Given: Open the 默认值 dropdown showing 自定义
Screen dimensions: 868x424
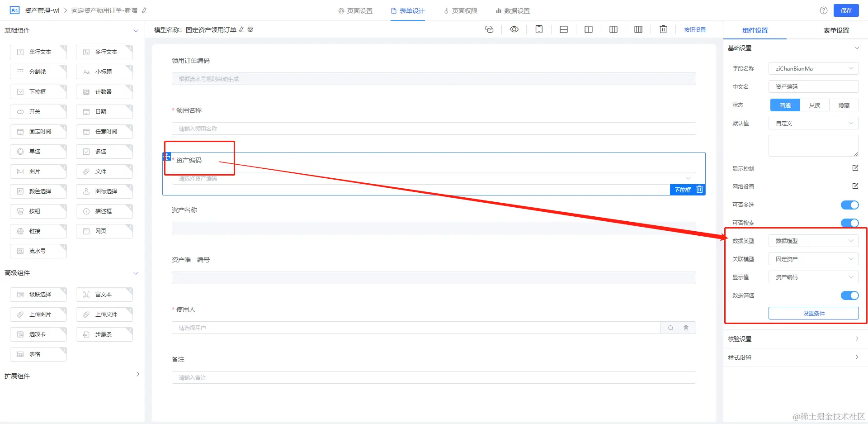Looking at the screenshot, I should coord(814,123).
